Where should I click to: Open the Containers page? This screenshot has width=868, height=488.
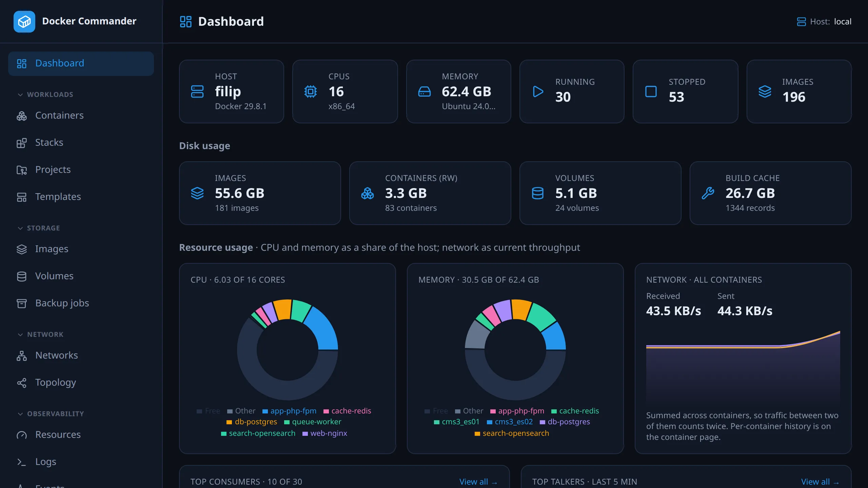tap(81, 116)
